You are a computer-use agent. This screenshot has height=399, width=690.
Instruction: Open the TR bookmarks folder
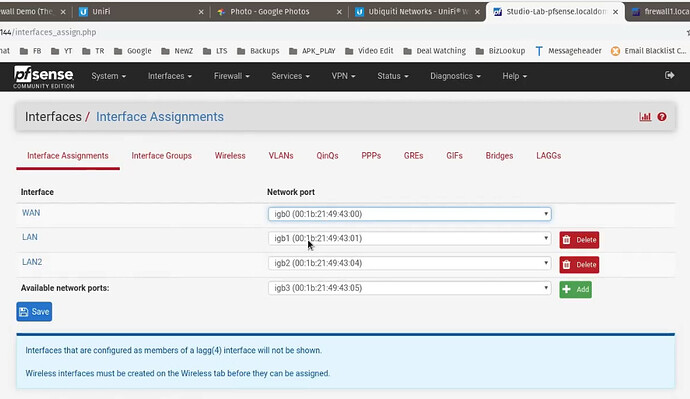(93, 51)
